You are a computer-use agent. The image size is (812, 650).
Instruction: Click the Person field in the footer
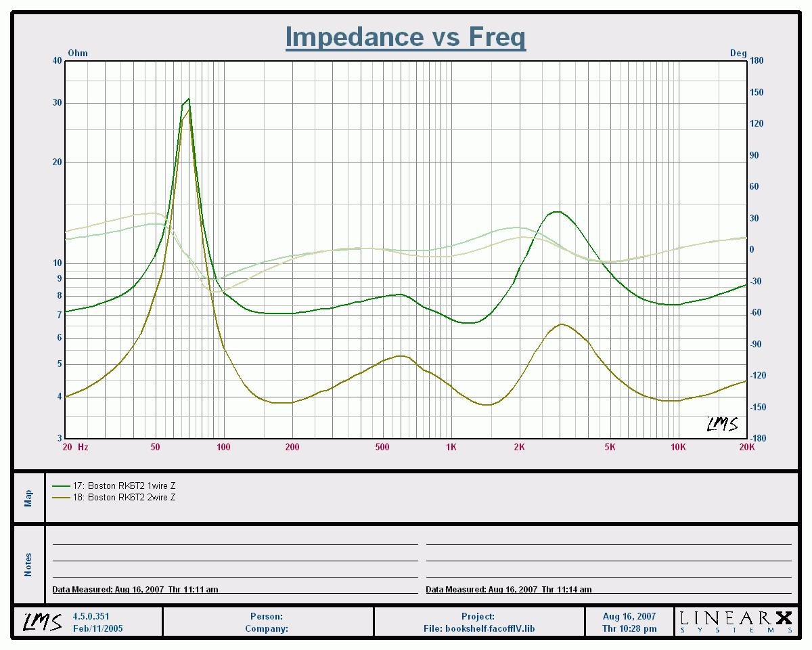coord(267,616)
